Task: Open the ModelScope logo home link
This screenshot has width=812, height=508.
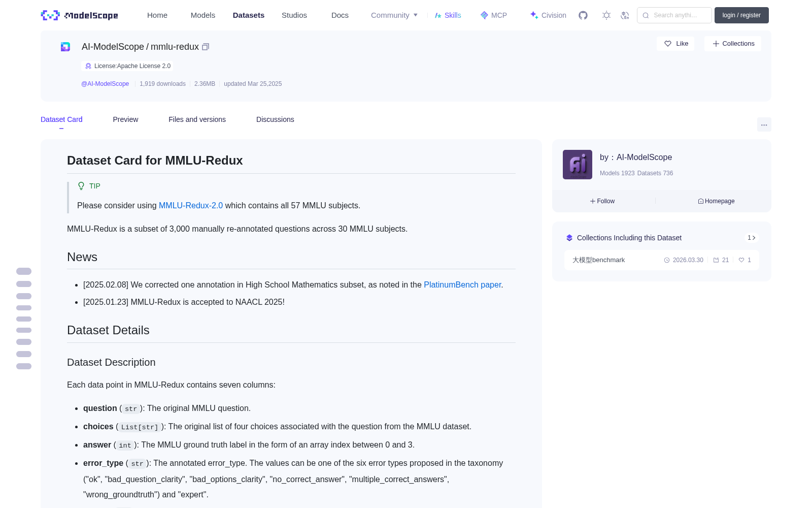Action: pos(79,15)
